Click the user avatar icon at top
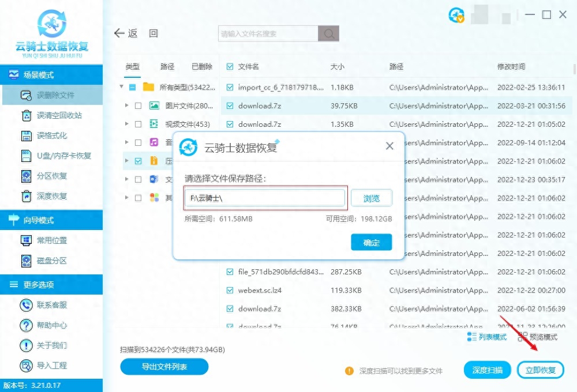Viewport: 577px width, 392px height. coord(456,15)
